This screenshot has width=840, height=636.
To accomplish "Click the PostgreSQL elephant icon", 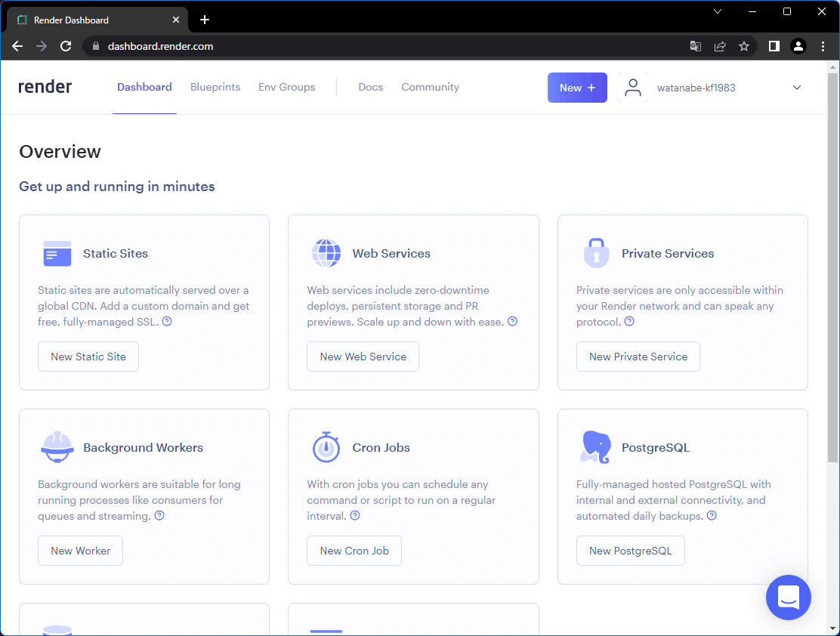I will pyautogui.click(x=596, y=447).
